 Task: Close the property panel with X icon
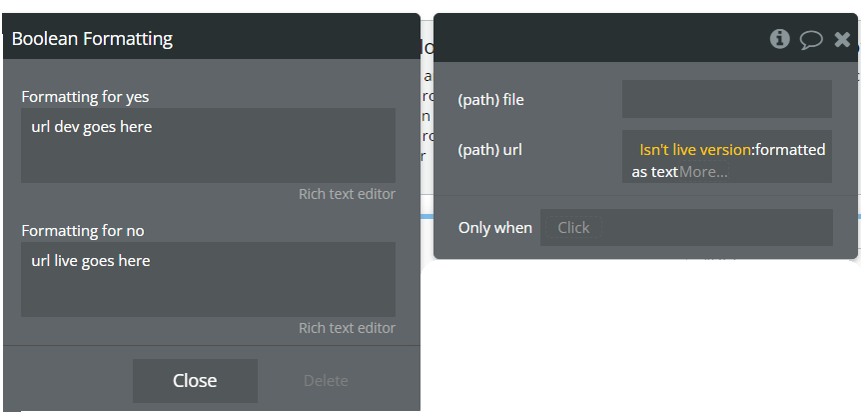(842, 39)
